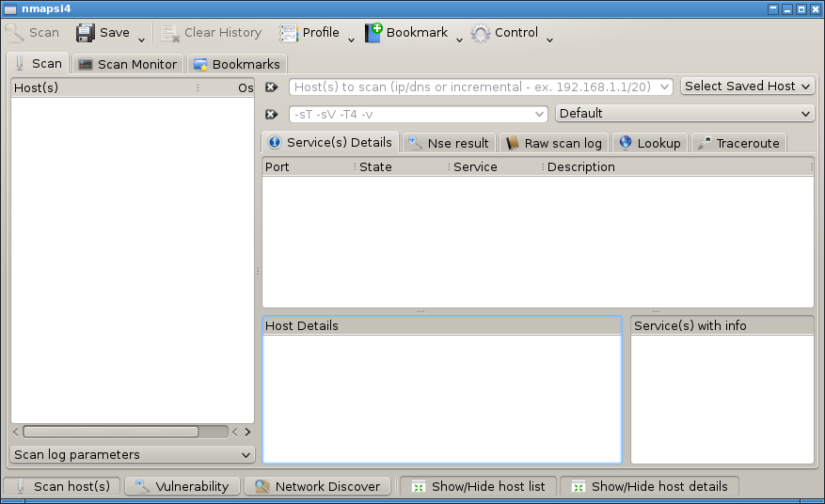The width and height of the screenshot is (825, 504).
Task: Clear the scan options field with X icon
Action: [x=272, y=114]
